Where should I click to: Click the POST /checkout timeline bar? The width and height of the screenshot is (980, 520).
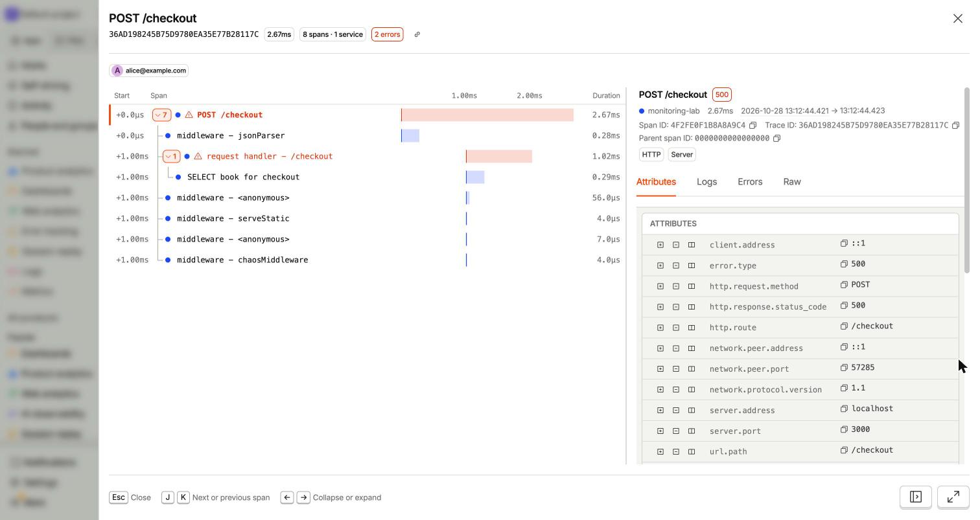coord(487,115)
